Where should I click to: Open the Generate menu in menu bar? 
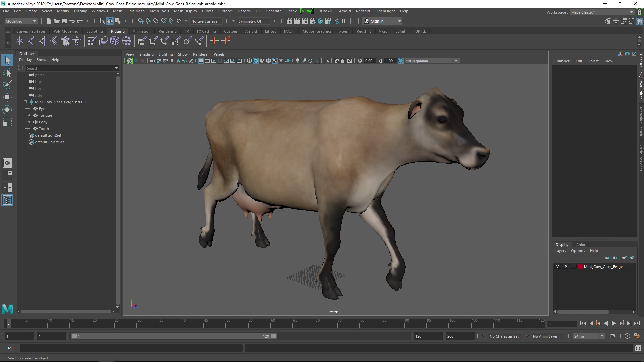(273, 11)
